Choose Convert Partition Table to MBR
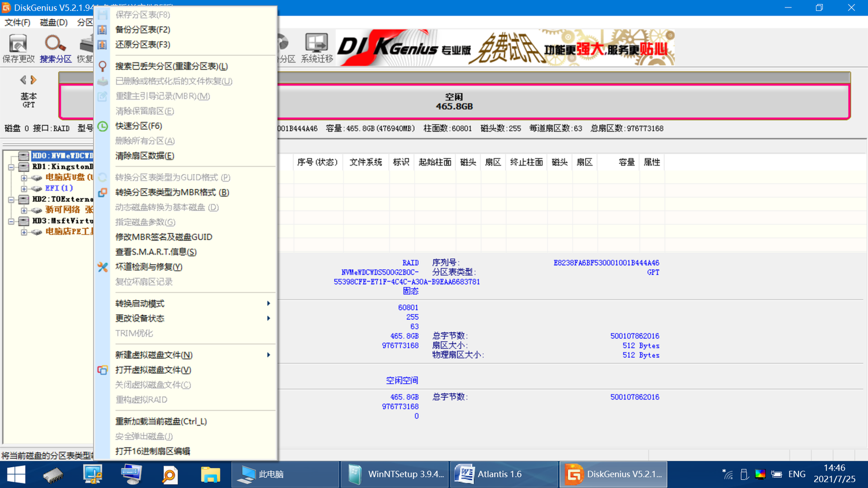Viewport: 868px width, 488px height. pos(185,193)
